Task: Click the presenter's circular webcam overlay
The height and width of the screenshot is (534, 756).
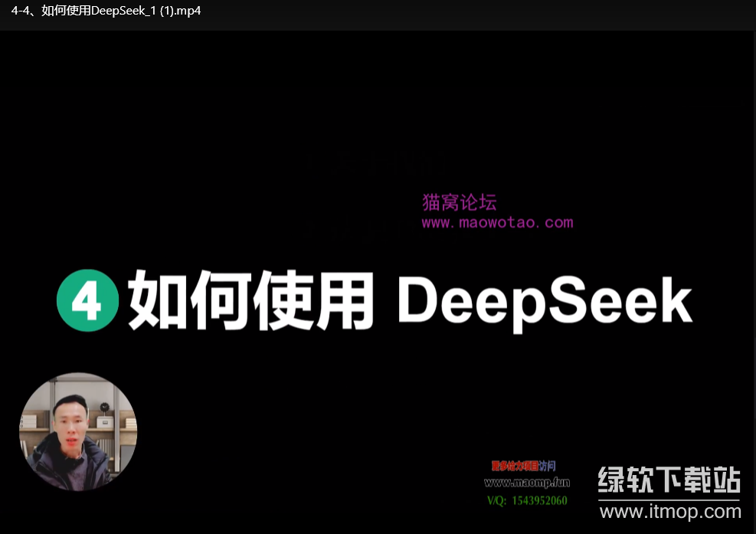Action: tap(77, 431)
